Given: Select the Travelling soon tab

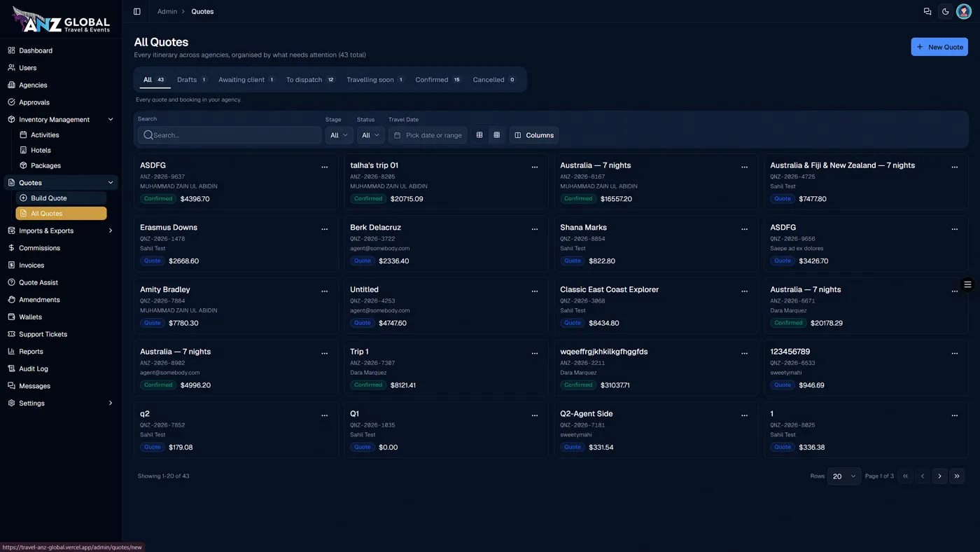Looking at the screenshot, I should 376,80.
